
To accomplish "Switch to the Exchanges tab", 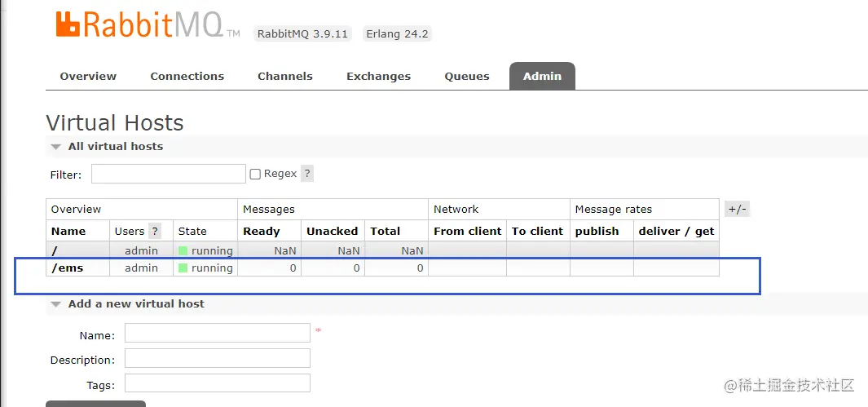I will 379,77.
